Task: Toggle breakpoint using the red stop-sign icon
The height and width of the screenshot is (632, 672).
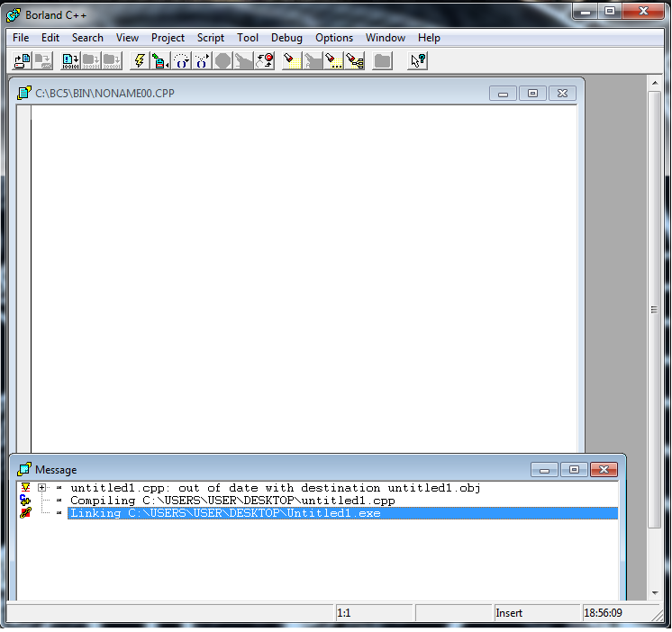Action: pyautogui.click(x=265, y=61)
